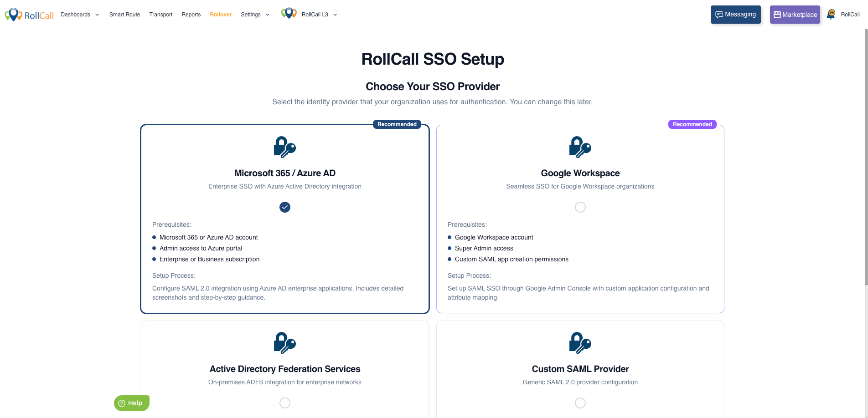The height and width of the screenshot is (418, 868).
Task: Select the Active Directory Federation Services radio
Action: pos(284,403)
